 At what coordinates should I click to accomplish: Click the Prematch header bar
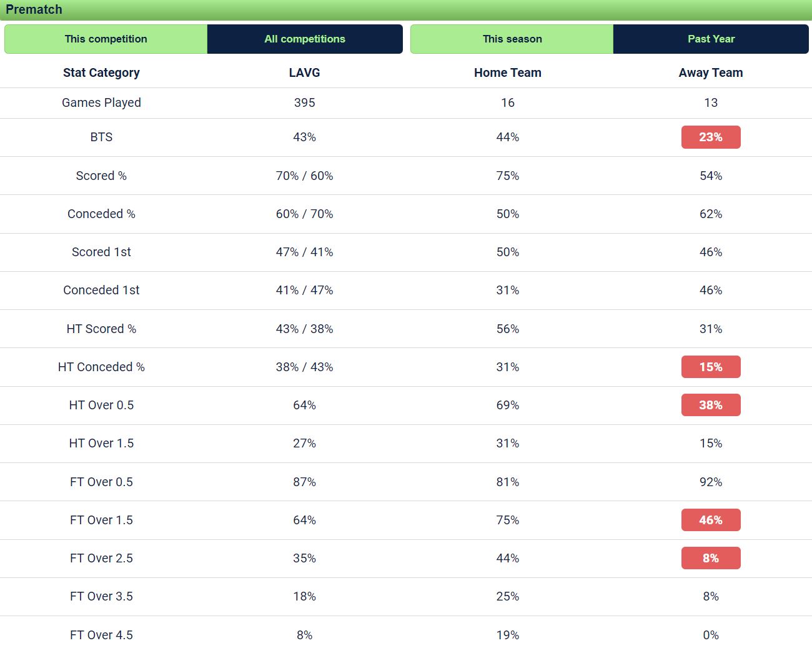406,9
